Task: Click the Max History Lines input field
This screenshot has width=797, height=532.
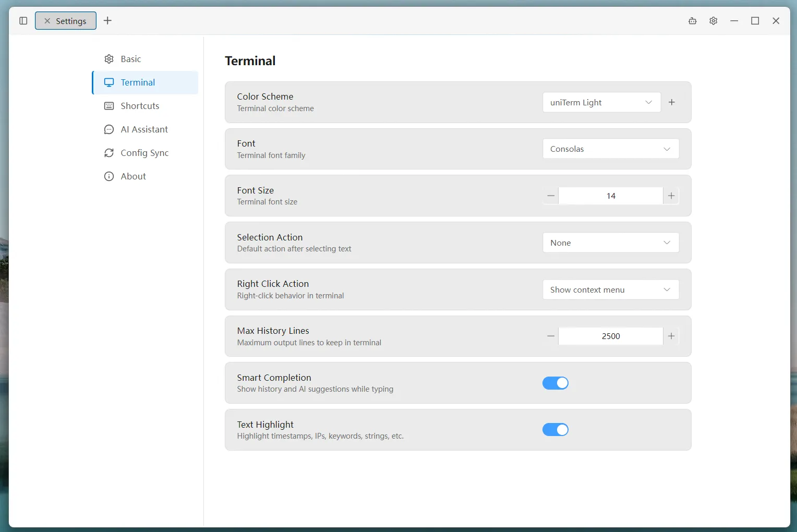Action: (x=611, y=336)
